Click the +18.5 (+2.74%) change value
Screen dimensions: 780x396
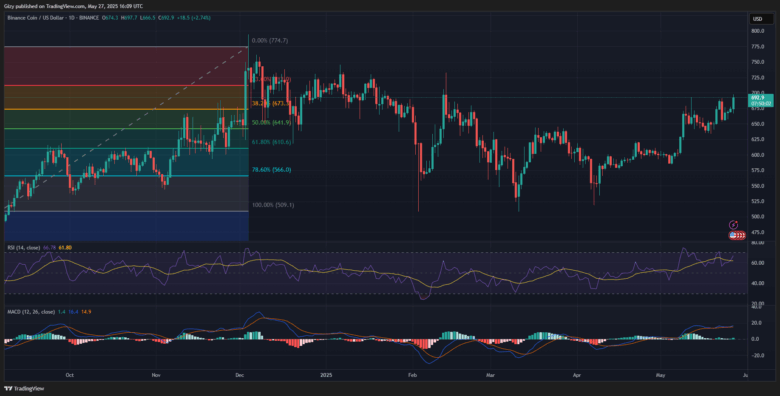pyautogui.click(x=193, y=17)
